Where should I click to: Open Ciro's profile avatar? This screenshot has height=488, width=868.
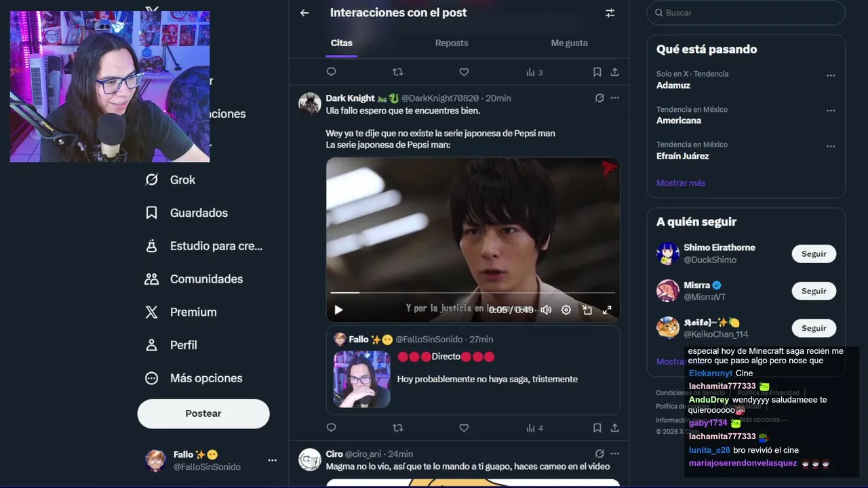click(x=310, y=460)
